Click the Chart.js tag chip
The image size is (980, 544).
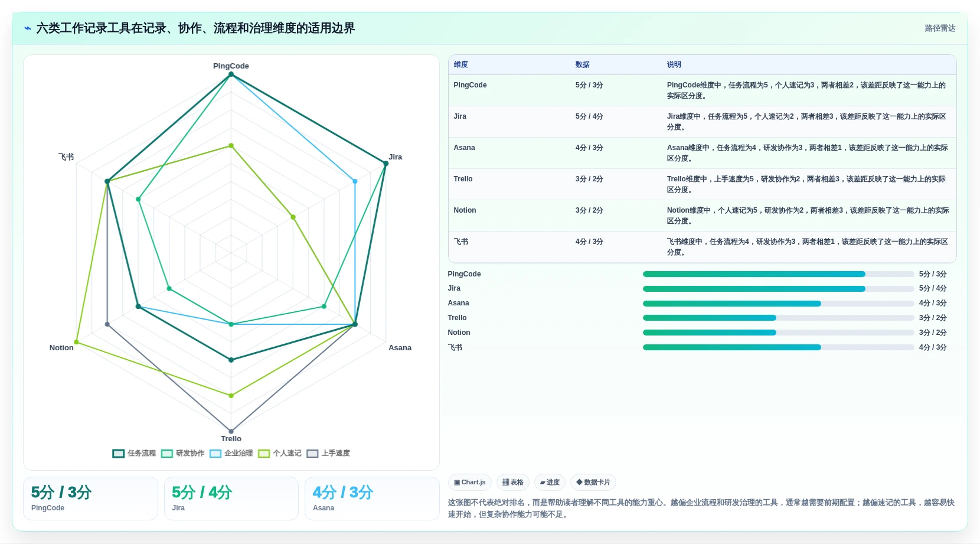pyautogui.click(x=470, y=483)
